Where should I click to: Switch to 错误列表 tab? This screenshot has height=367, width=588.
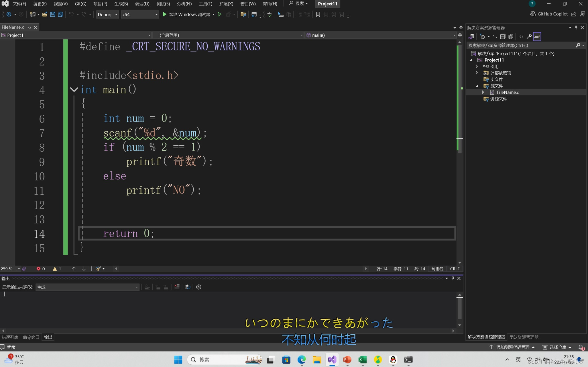pyautogui.click(x=10, y=337)
